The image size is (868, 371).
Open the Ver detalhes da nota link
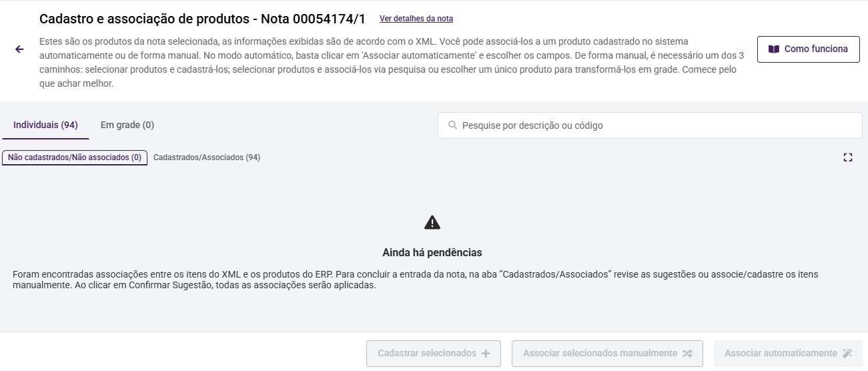(416, 19)
